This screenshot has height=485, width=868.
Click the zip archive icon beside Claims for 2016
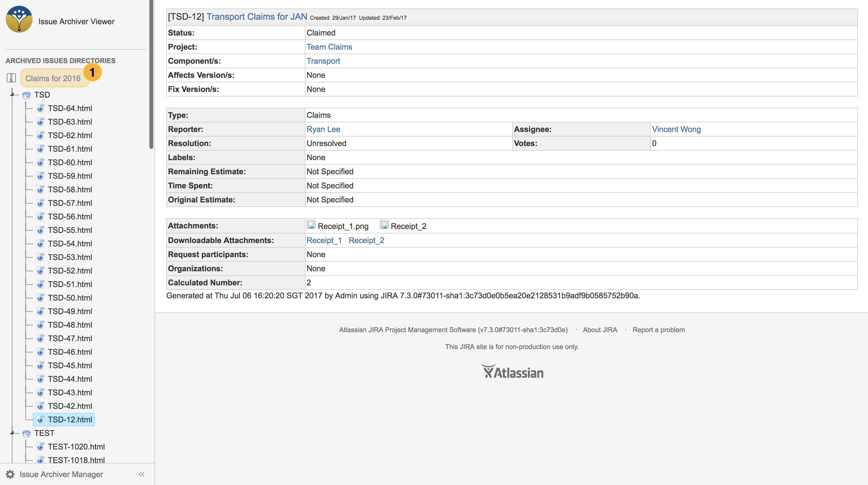(x=11, y=78)
